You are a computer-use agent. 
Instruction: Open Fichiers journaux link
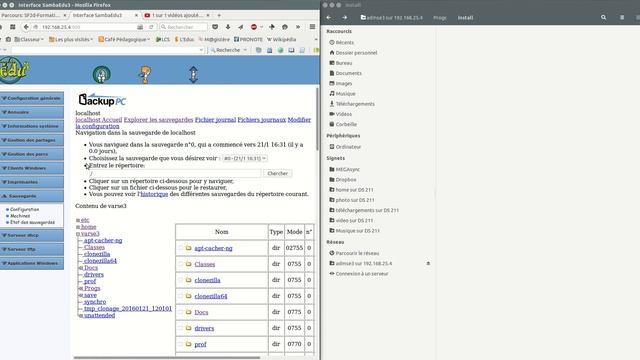(262, 120)
